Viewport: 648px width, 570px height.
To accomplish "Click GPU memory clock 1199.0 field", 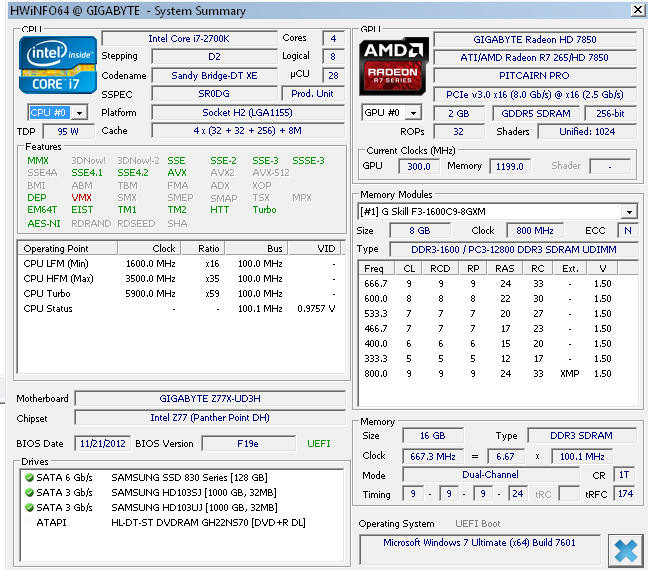I will tap(510, 166).
